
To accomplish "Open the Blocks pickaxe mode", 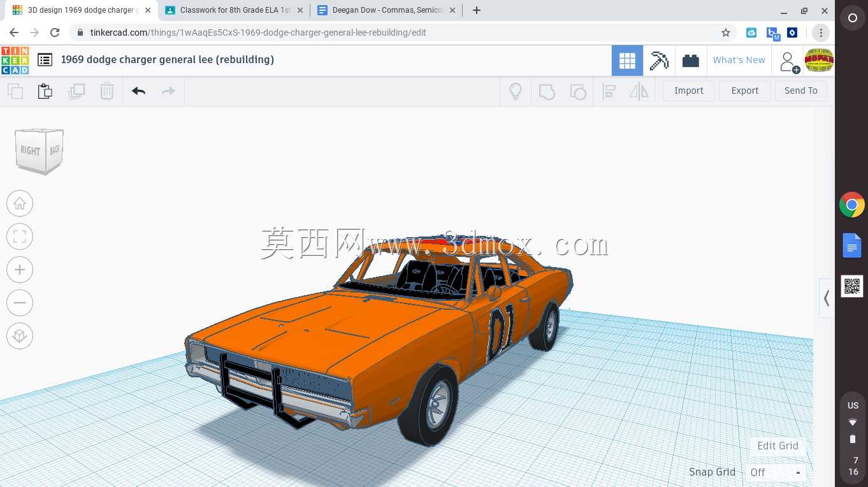I will [x=659, y=61].
